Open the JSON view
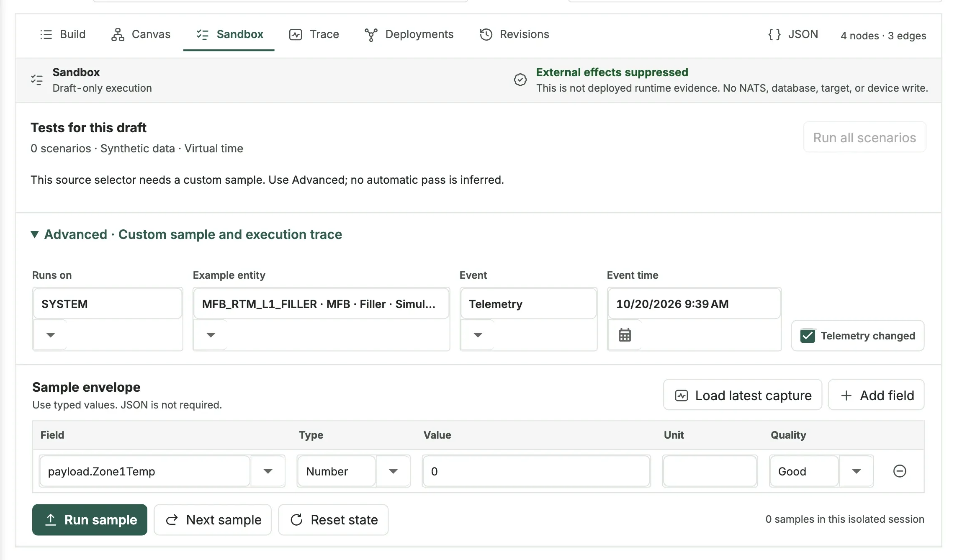The image size is (957, 560). 793,34
